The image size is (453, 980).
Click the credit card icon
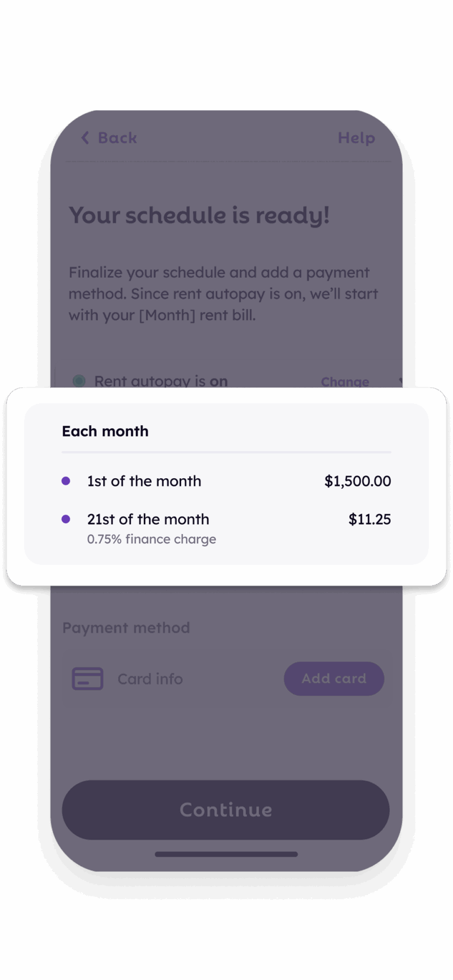pos(87,679)
